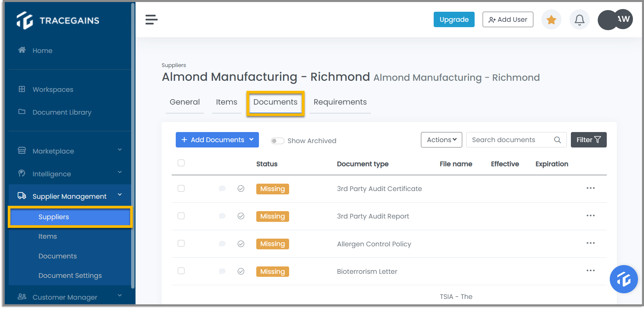Image resolution: width=644 pixels, height=309 pixels.
Task: Click the Add User button
Action: tap(508, 19)
